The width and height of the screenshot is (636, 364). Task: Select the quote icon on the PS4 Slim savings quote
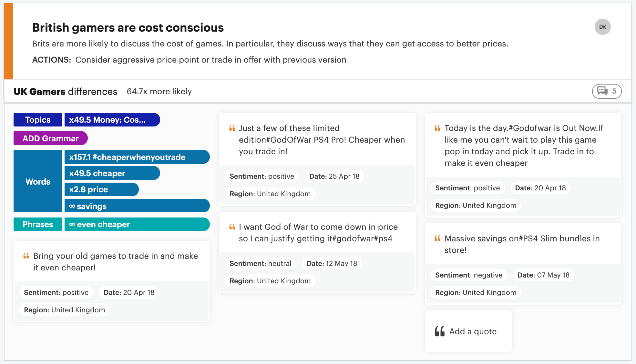tap(437, 238)
